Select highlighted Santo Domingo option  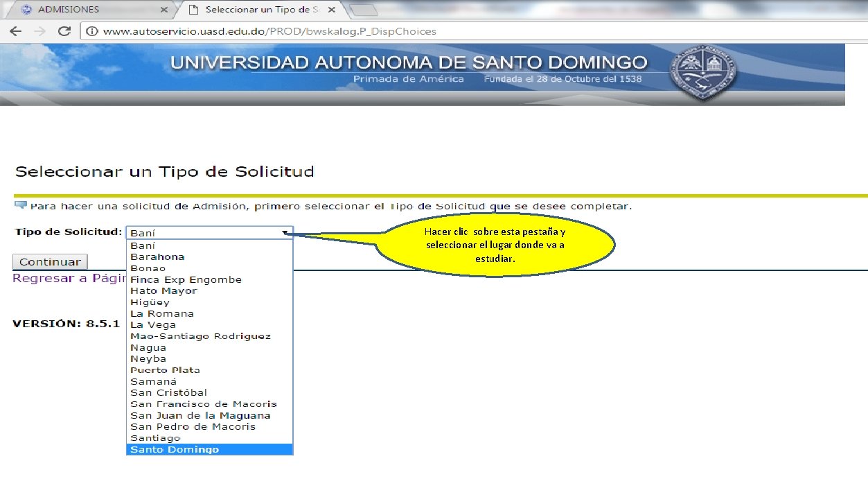[x=210, y=449]
